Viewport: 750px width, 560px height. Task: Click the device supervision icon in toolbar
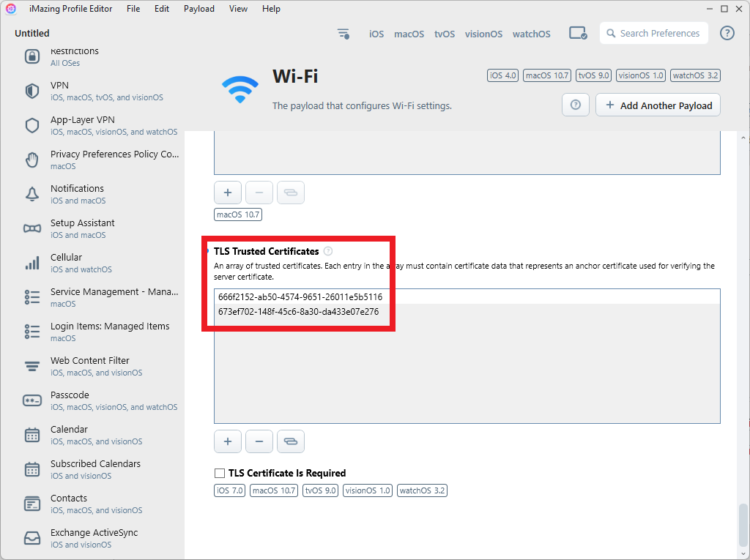pos(578,34)
